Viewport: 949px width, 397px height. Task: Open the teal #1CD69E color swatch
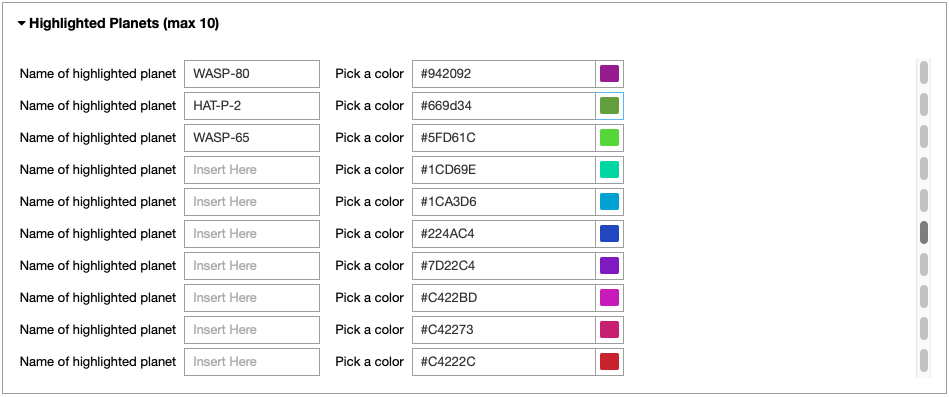point(609,170)
